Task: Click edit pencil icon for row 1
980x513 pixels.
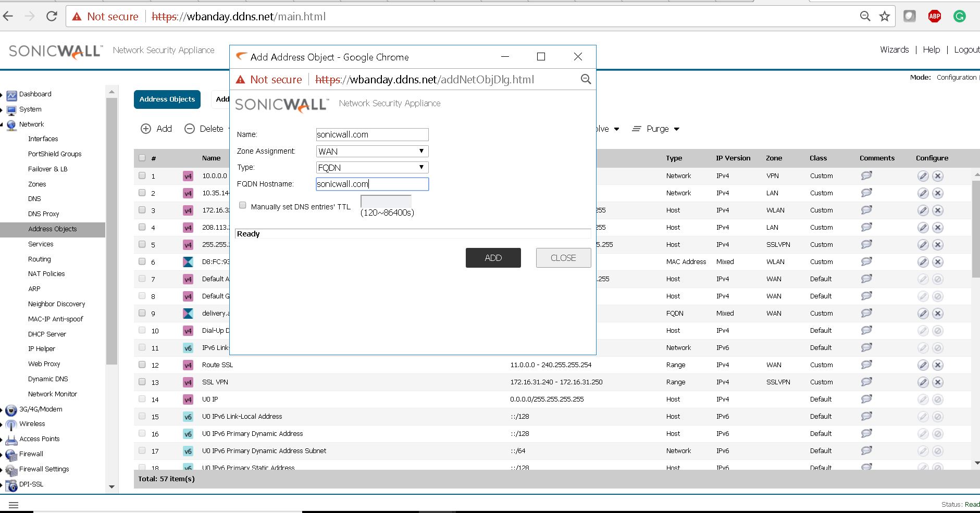Action: coord(923,176)
